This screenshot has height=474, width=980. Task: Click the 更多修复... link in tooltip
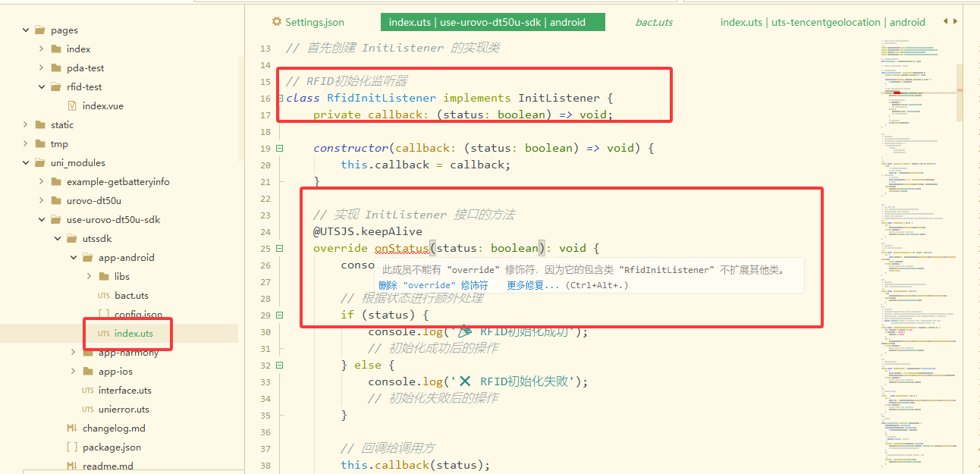pos(532,285)
